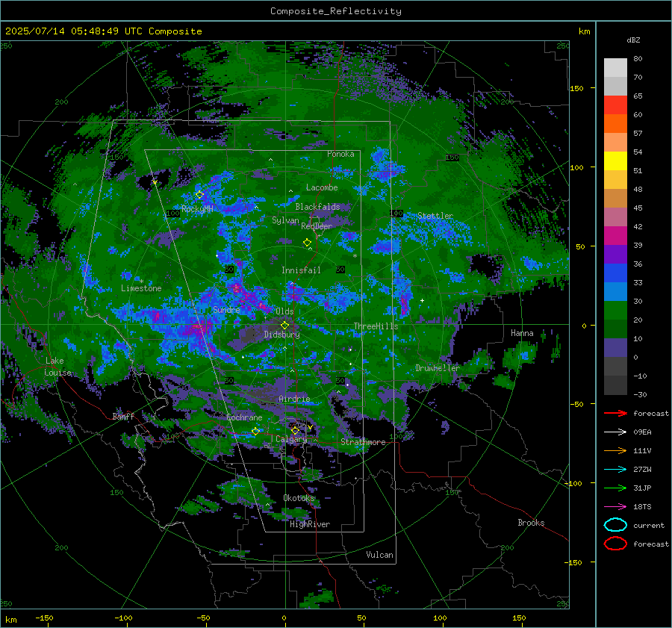672x628 pixels.
Task: Select the yellow radar marker above Didsbury
Action: coord(284,326)
